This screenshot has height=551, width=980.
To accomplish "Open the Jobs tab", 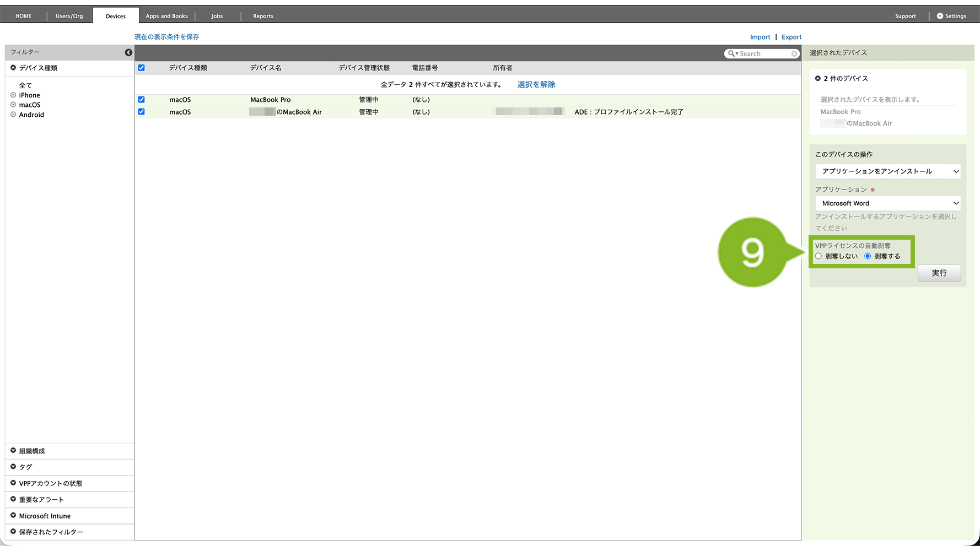I will 217,16.
